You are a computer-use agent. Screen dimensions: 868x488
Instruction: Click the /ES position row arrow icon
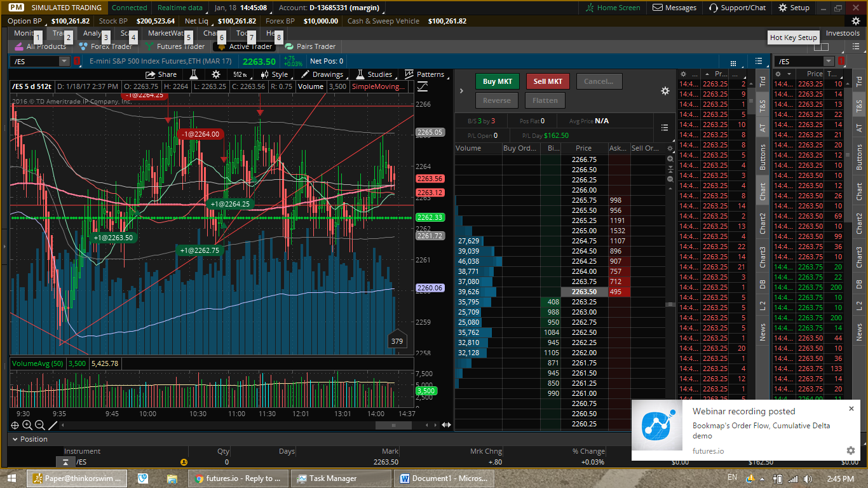[x=65, y=462]
